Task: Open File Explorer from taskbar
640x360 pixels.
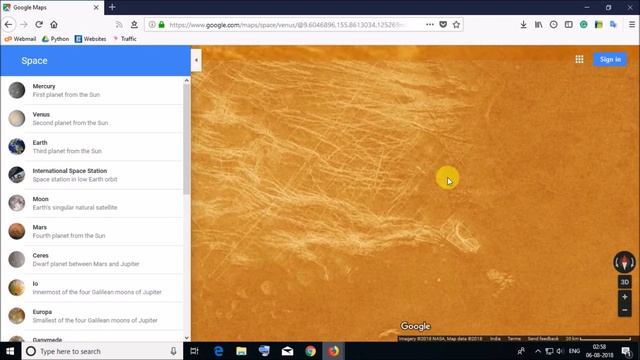Action: click(241, 351)
